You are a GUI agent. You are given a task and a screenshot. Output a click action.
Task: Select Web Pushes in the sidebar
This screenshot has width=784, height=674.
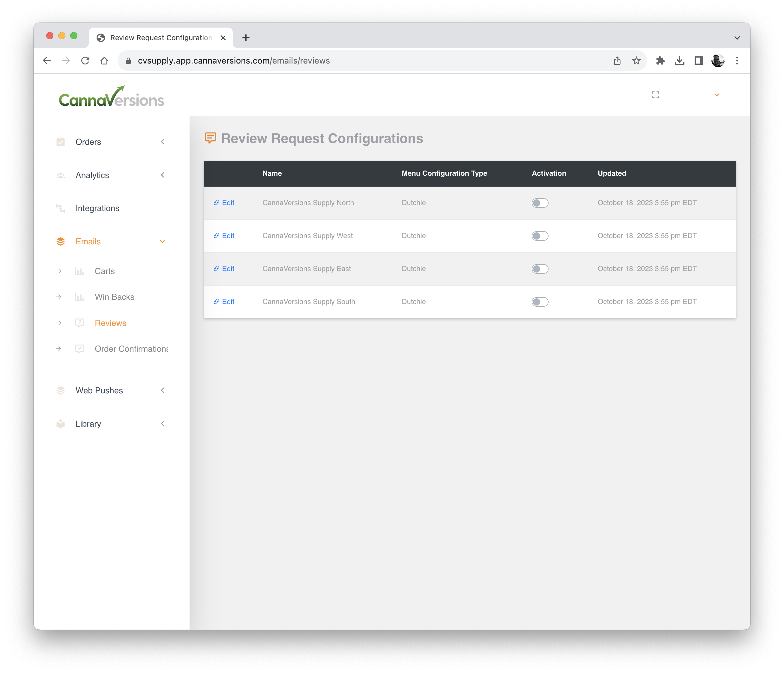point(99,390)
